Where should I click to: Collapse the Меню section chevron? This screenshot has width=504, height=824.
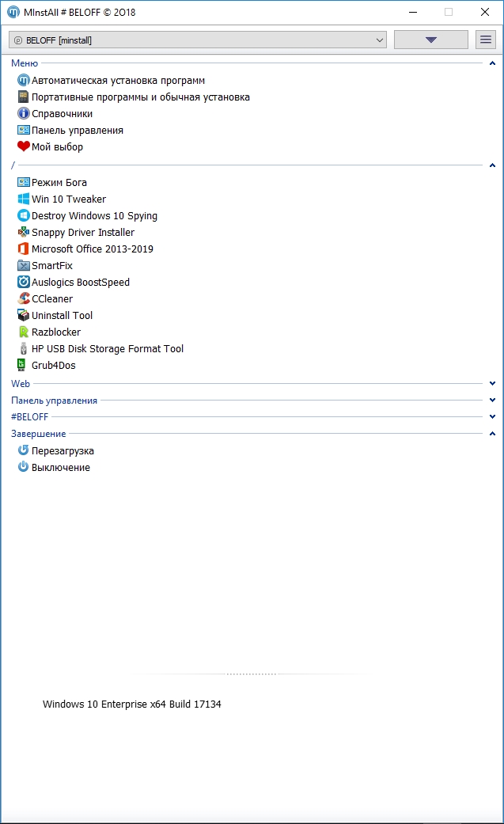pos(492,63)
